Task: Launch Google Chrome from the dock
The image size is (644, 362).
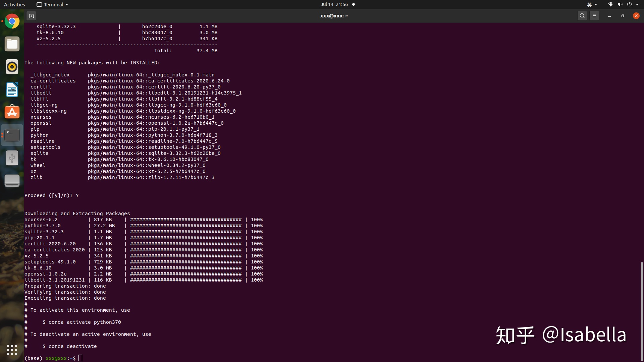Action: [x=12, y=21]
